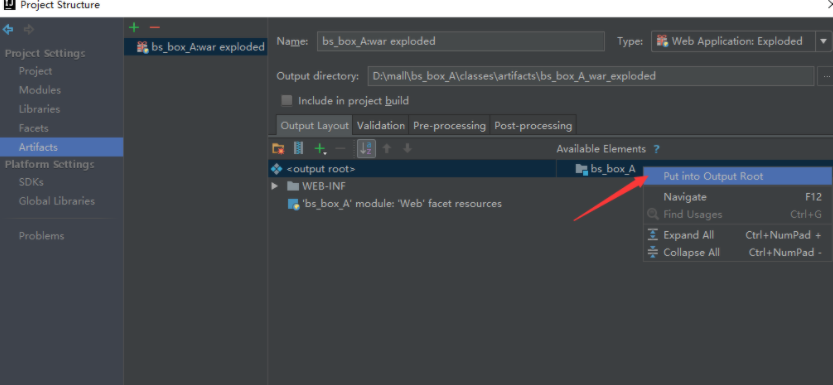Switch to the Validation tab
The width and height of the screenshot is (833, 385).
[380, 126]
